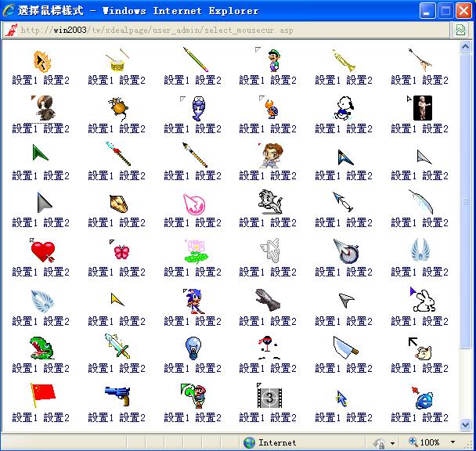Select the cleaver knife cursor icon
476x451 pixels.
pyautogui.click(x=344, y=348)
